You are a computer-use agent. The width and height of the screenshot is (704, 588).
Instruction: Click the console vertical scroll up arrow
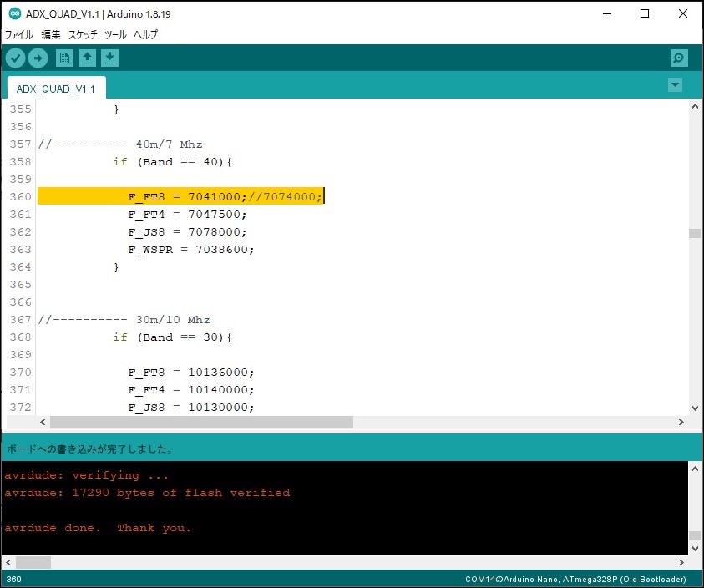(695, 469)
